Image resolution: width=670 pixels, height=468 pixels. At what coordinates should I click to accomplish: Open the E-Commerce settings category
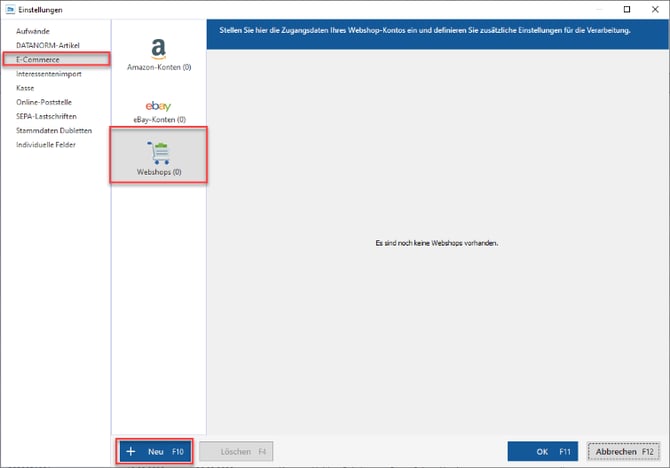[56, 59]
